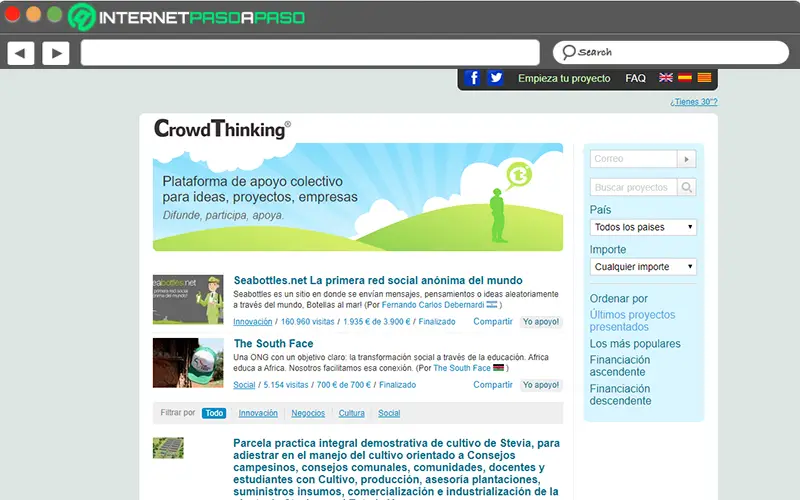
Task: Click 700 € de 700 € link
Action: [x=344, y=385]
